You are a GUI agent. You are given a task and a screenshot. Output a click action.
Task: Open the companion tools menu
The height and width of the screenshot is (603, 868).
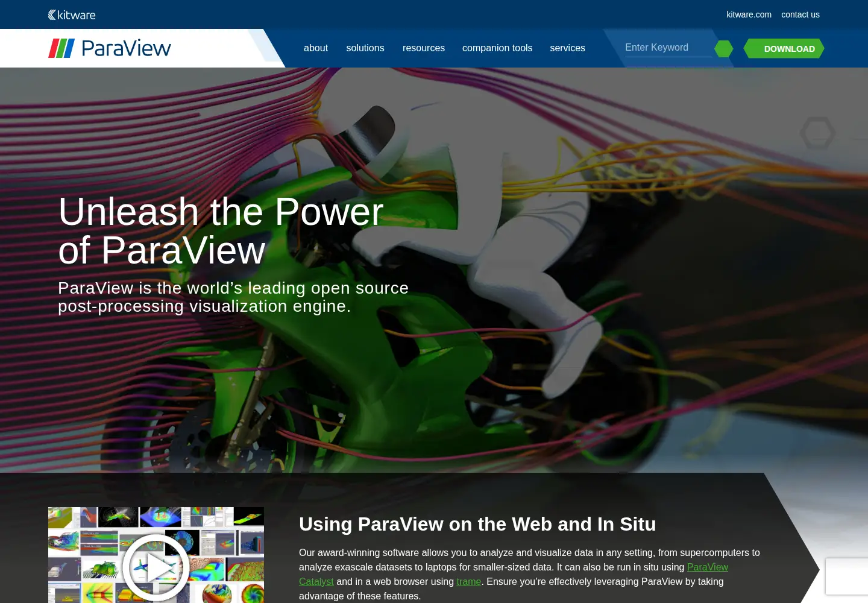[497, 48]
